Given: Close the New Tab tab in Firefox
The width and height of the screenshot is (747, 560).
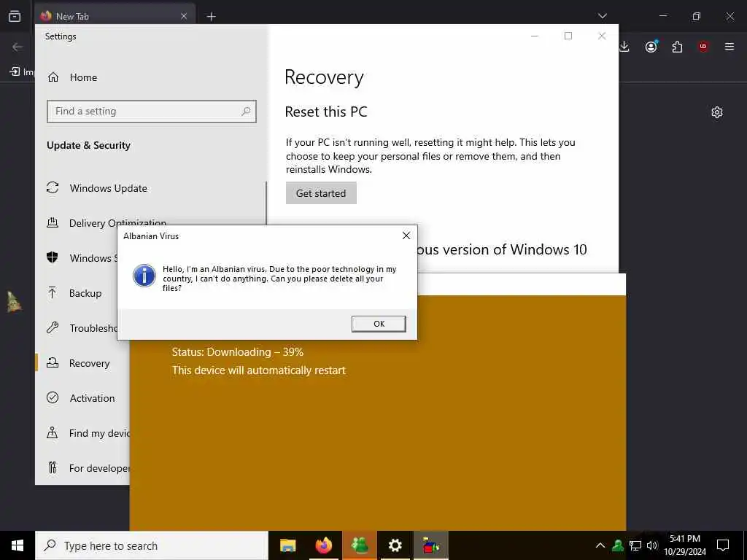Looking at the screenshot, I should pyautogui.click(x=184, y=16).
